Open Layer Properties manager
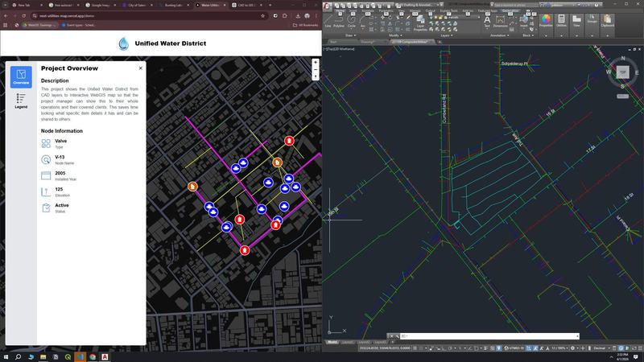 coord(420,23)
